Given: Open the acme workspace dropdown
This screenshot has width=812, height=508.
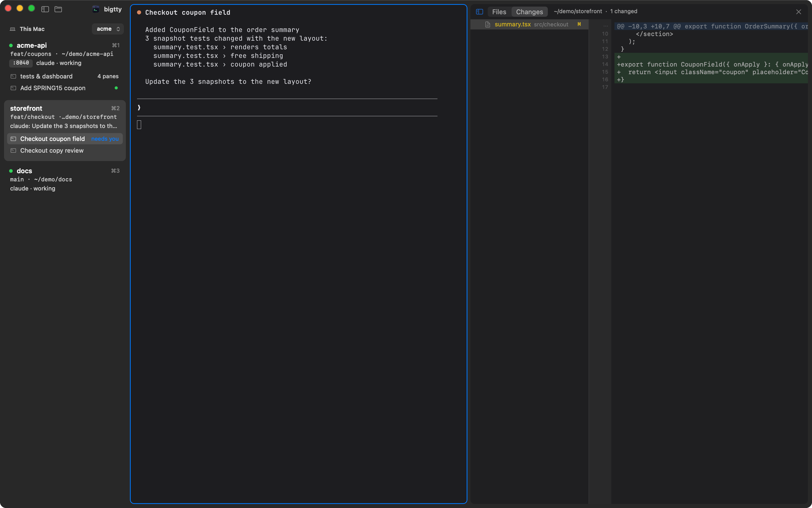Looking at the screenshot, I should [108, 29].
